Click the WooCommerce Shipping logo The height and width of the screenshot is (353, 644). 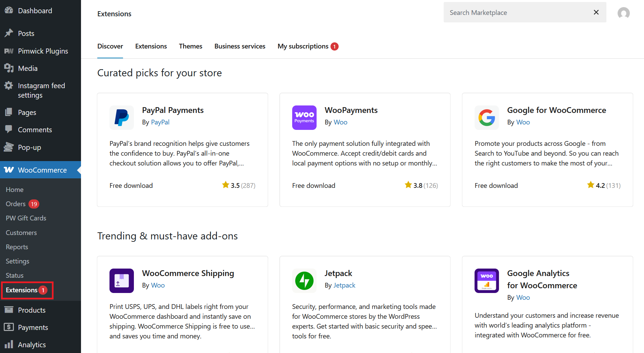tap(122, 281)
